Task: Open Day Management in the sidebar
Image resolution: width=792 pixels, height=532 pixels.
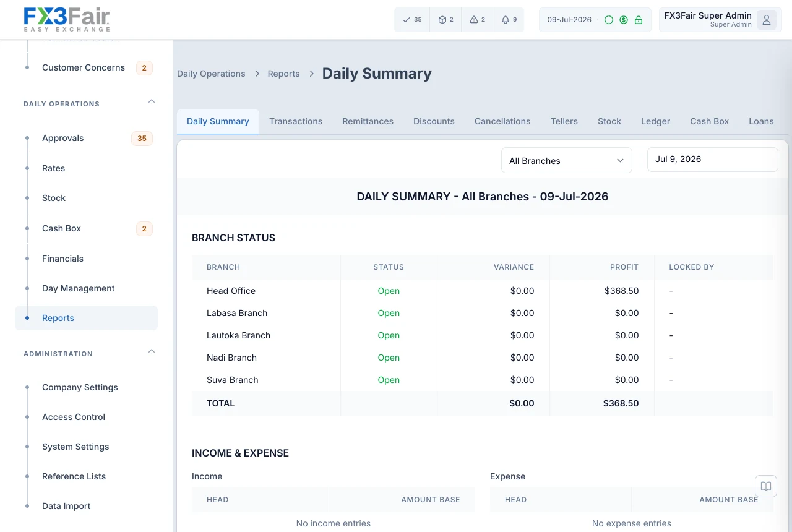Action: 86,288
